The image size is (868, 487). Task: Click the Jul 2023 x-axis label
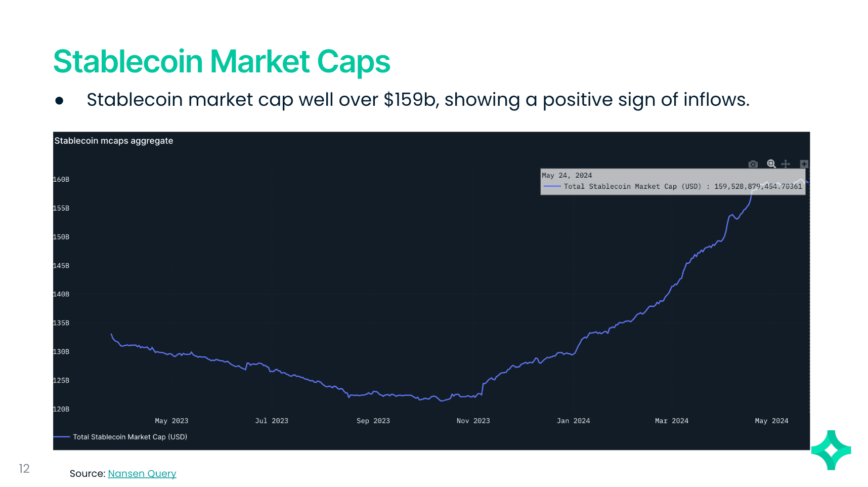272,421
